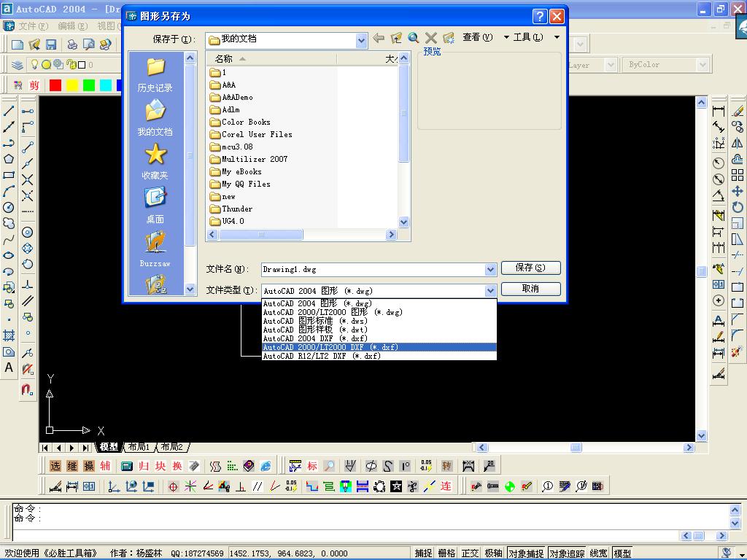Screen dimensions: 747x560
Task: Click the Save disk icon in main toolbar
Action: [51, 44]
